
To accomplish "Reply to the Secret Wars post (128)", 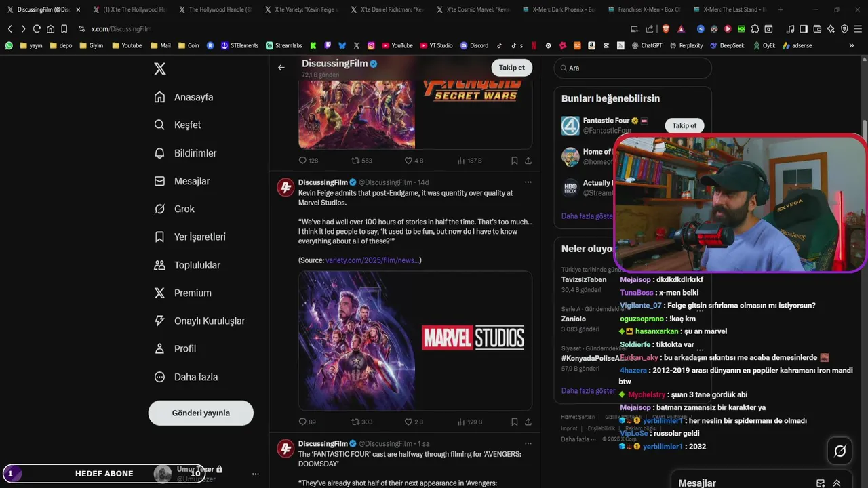I will point(309,161).
